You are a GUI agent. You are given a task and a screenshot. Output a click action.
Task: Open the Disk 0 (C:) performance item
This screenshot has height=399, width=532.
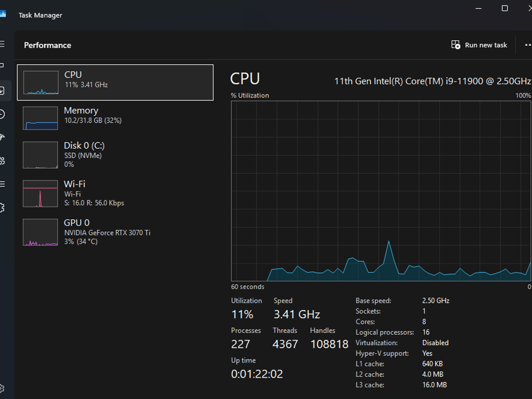115,155
